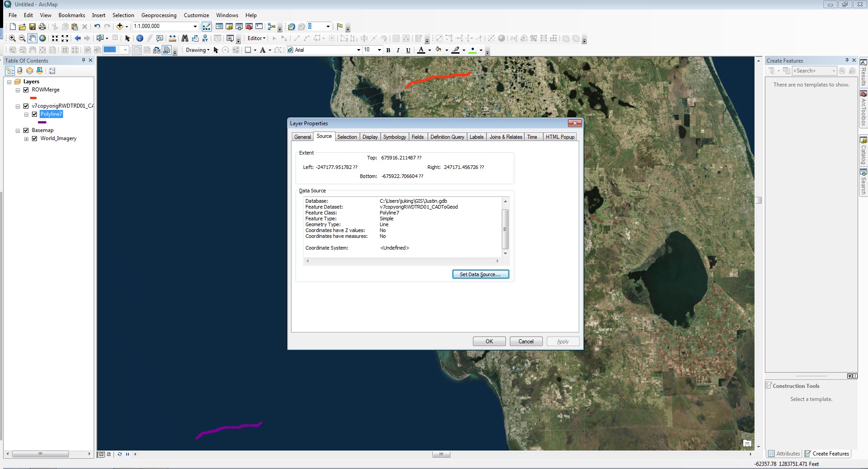Screen dimensions: 868x469
Task: Click the Set Data Source button
Action: [480, 274]
